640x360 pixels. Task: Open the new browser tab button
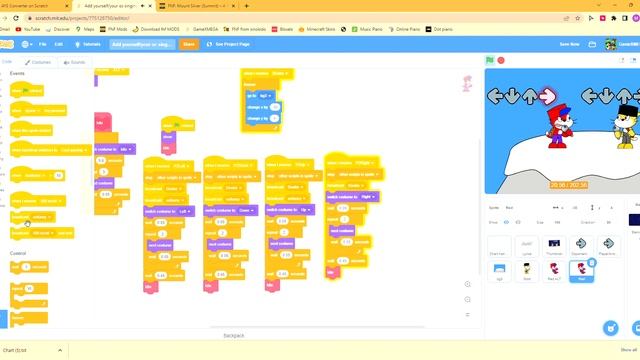pos(247,6)
